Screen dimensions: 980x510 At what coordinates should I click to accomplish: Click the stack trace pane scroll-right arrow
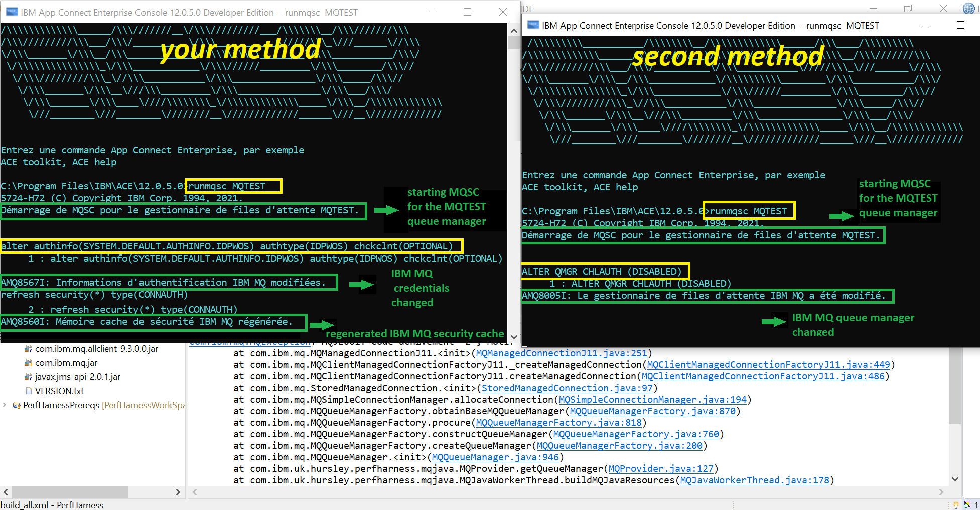click(x=941, y=492)
